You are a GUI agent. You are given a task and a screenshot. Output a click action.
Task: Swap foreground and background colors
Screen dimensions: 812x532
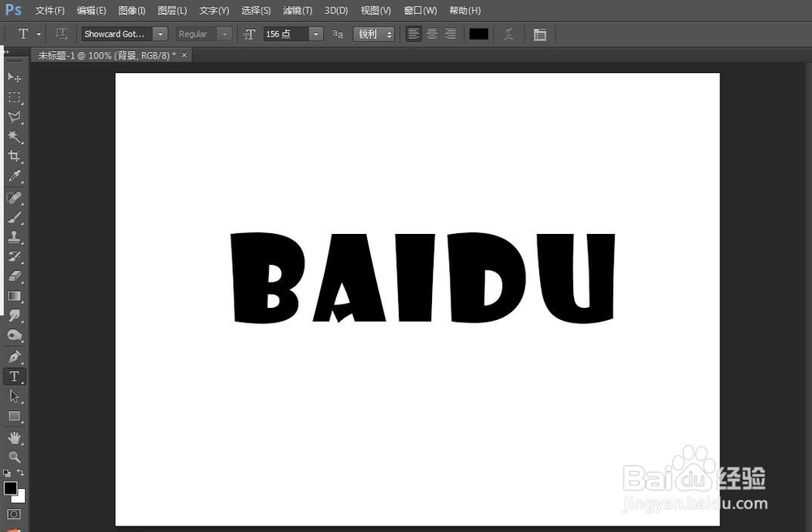(x=20, y=473)
